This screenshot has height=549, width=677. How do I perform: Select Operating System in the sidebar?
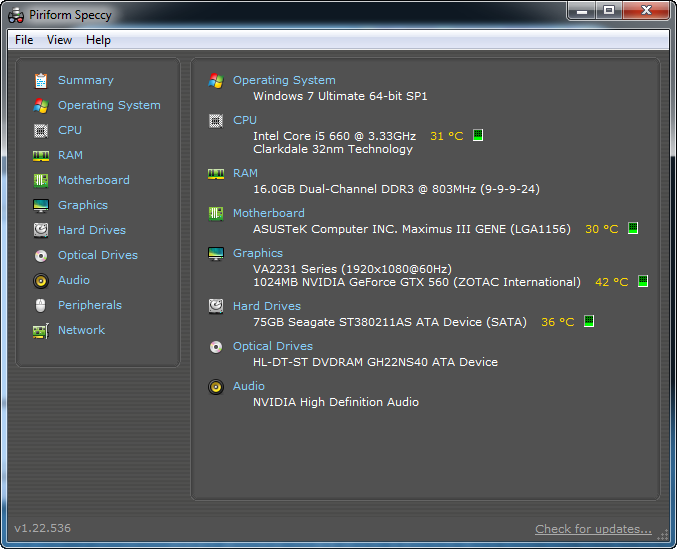coord(109,105)
